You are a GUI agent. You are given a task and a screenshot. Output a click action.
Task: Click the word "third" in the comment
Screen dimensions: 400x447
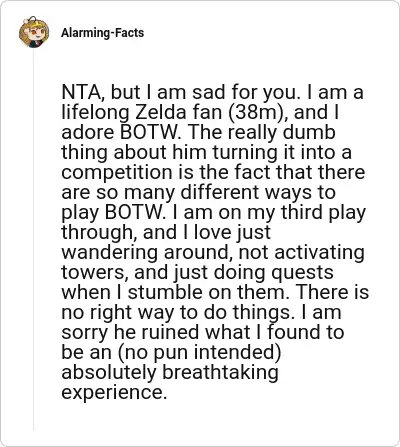coord(302,212)
